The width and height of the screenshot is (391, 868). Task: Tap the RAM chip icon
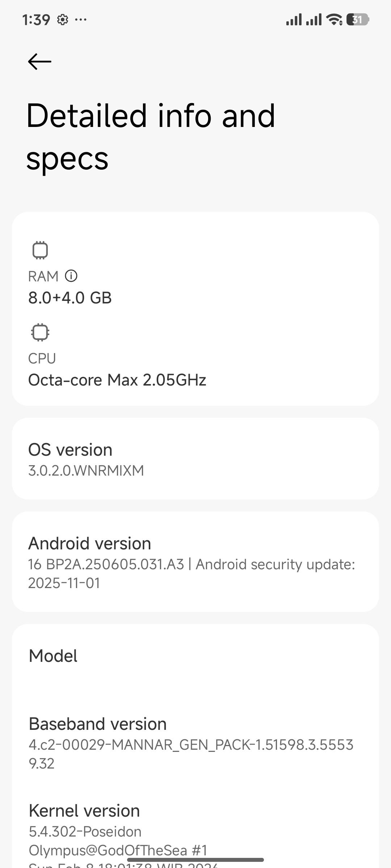point(40,250)
